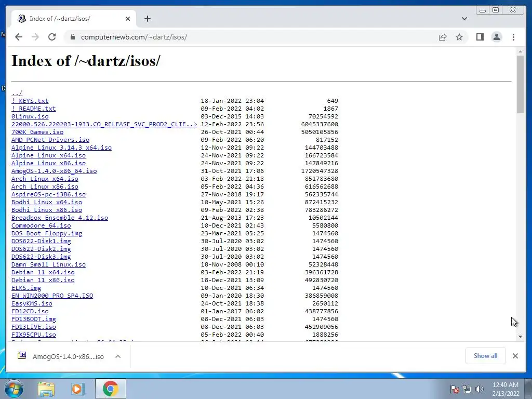The height and width of the screenshot is (399, 532).
Task: Expand the tab search dropdown arrow
Action: (x=464, y=19)
